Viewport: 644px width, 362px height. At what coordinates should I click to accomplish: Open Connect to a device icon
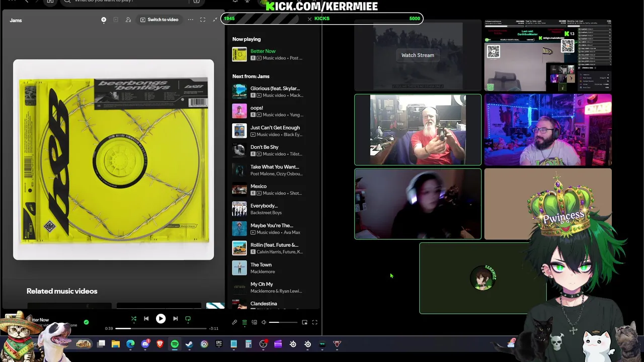(254, 322)
